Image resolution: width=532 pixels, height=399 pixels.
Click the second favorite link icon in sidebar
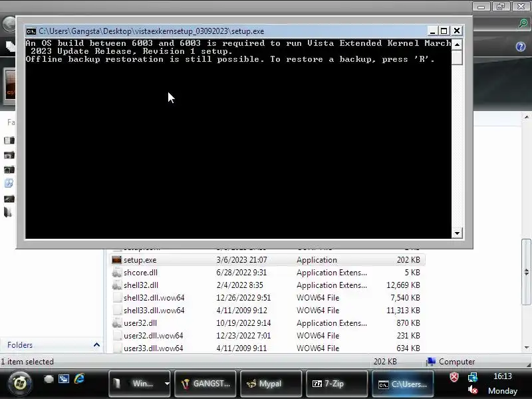(x=9, y=155)
